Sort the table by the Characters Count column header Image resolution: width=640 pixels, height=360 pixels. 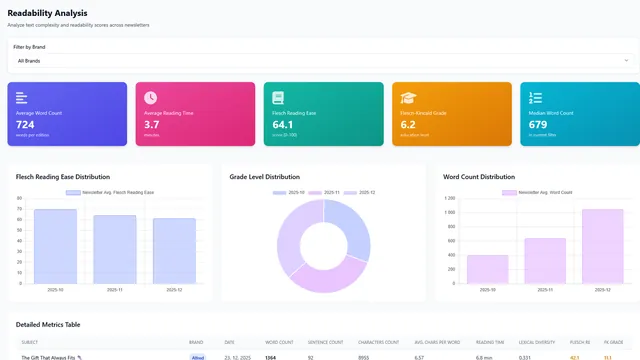click(378, 342)
